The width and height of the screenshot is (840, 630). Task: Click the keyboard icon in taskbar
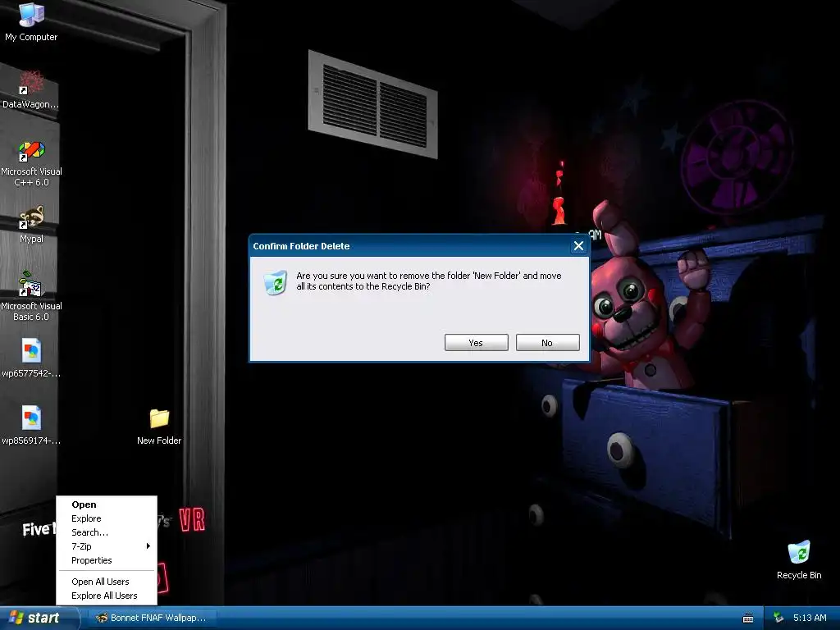click(x=748, y=619)
